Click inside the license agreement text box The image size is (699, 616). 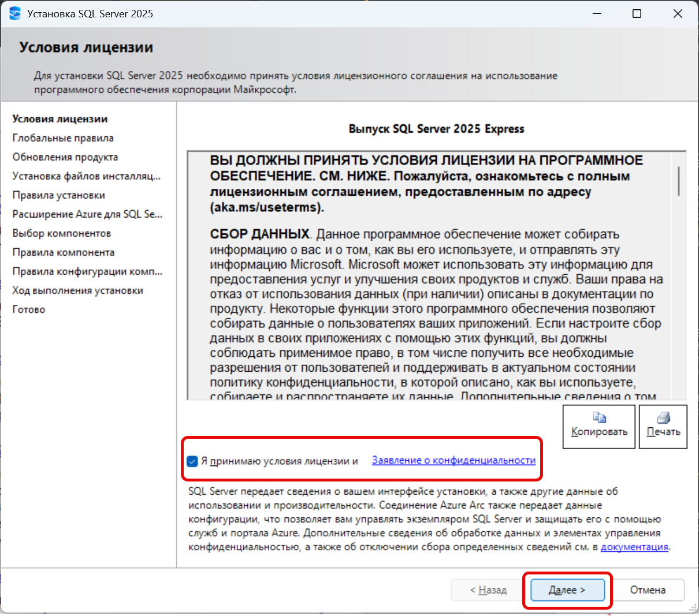click(x=437, y=275)
